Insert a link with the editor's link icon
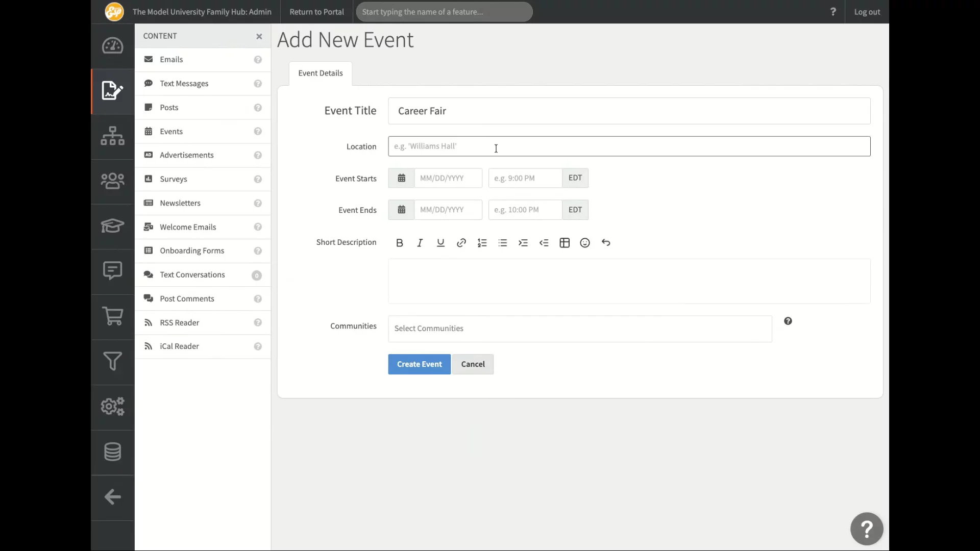The height and width of the screenshot is (551, 980). (x=461, y=243)
